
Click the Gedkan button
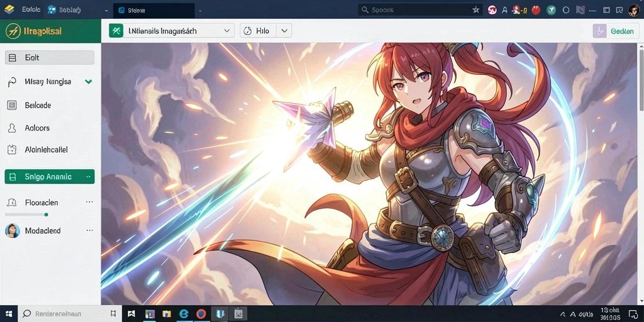(x=615, y=31)
